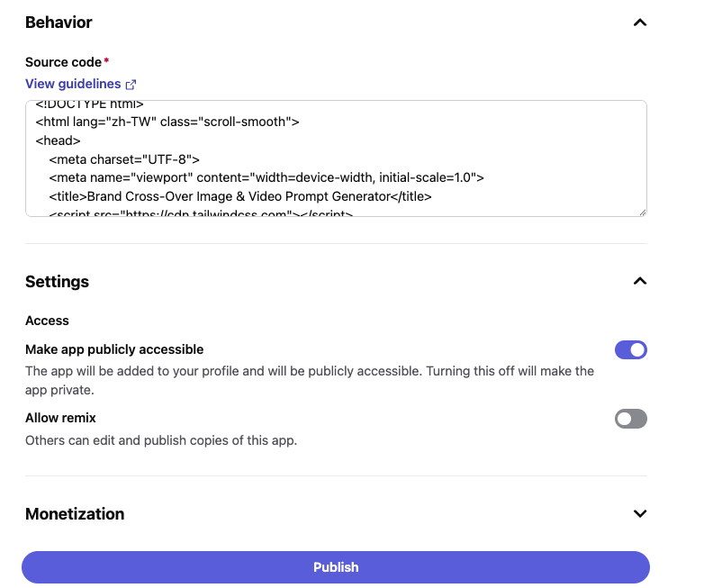Click the Monetization section heading
Viewport: 722px width, 588px height.
click(75, 514)
